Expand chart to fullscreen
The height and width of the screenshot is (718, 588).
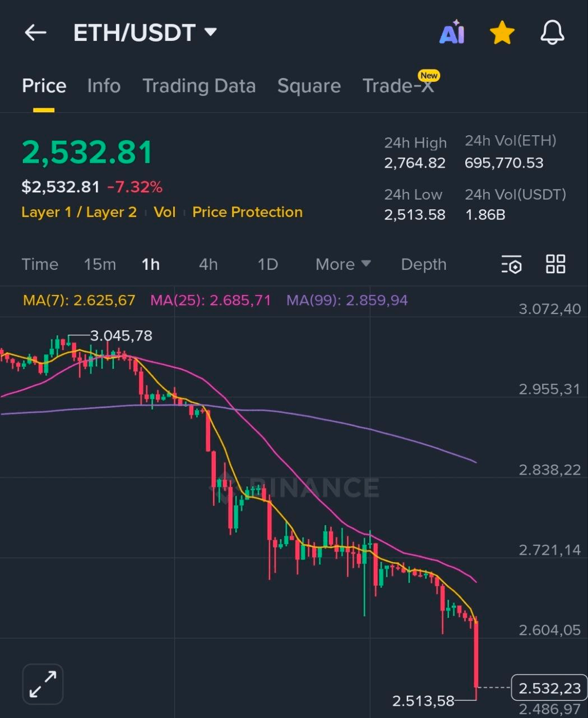click(43, 684)
